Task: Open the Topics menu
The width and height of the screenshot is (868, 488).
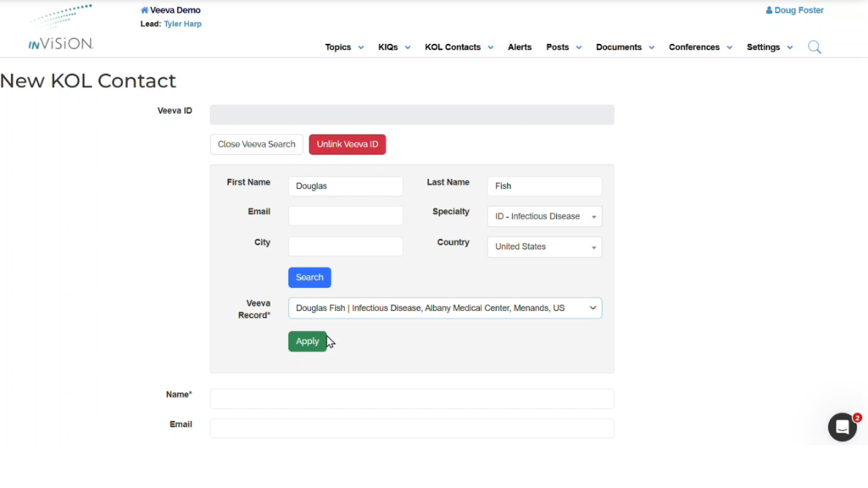Action: coord(344,47)
